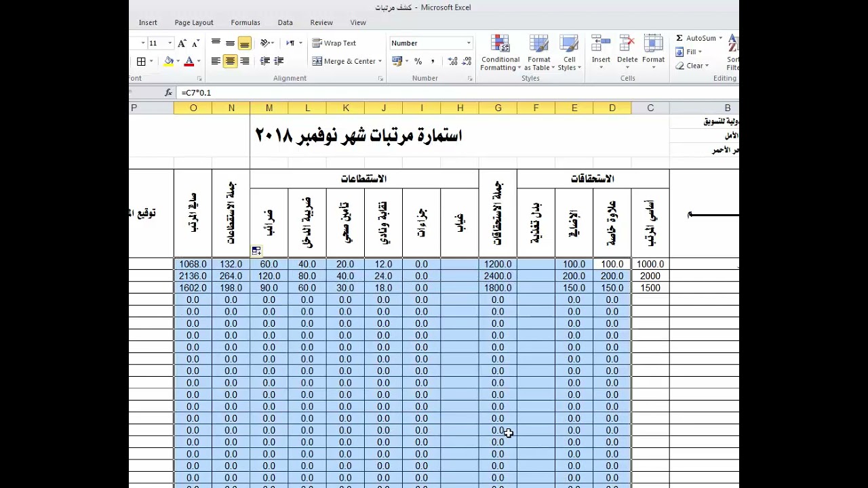Select the column O header
This screenshot has width=868, height=488.
193,108
